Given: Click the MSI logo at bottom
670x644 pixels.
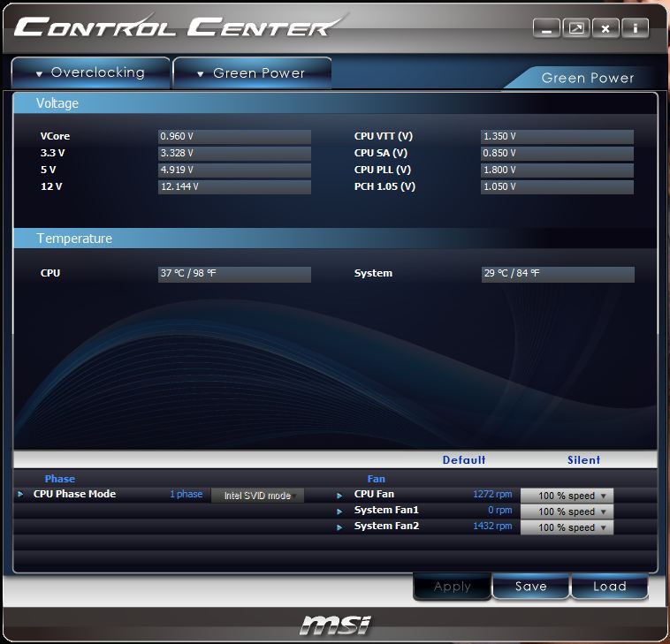Looking at the screenshot, I should 335,625.
